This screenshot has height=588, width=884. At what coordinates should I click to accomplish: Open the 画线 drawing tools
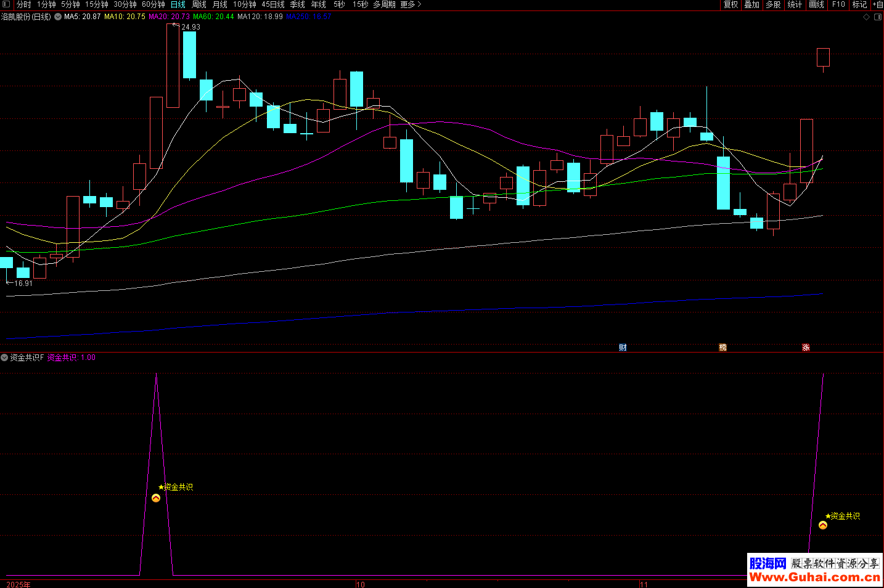click(x=816, y=4)
